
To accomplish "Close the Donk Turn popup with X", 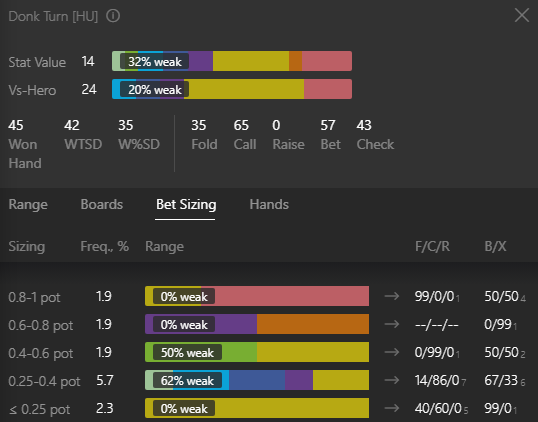I will click(522, 15).
